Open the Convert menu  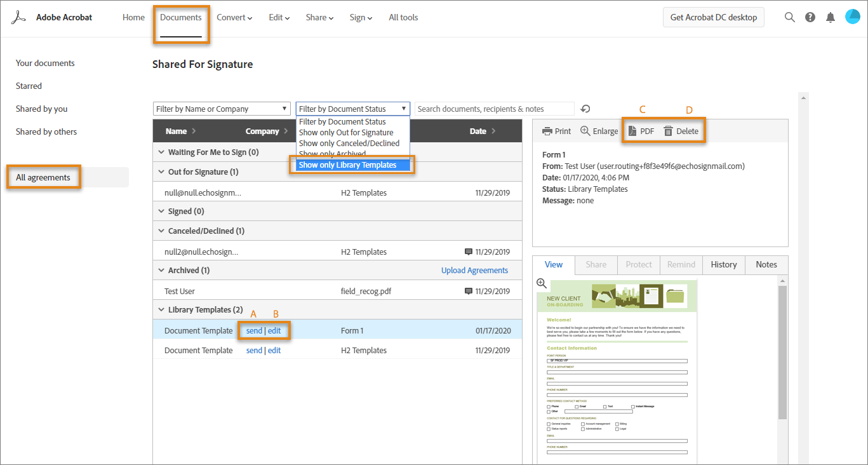[x=234, y=17]
